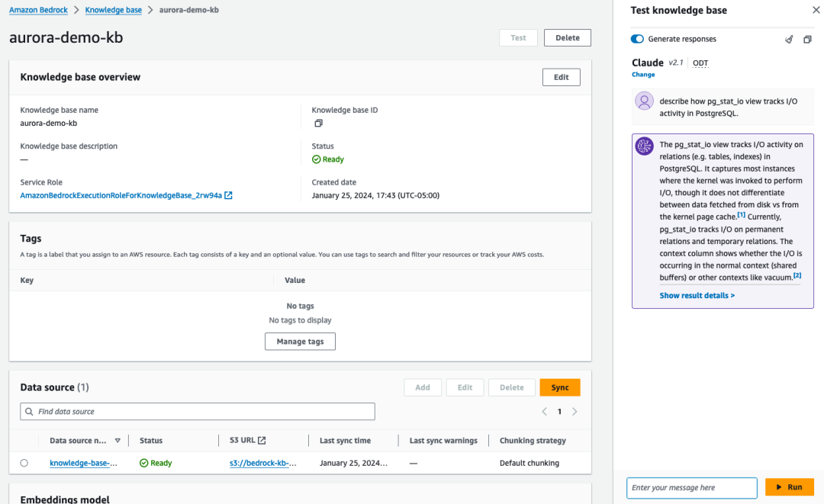
Task: Click the created date value text
Action: click(x=375, y=195)
